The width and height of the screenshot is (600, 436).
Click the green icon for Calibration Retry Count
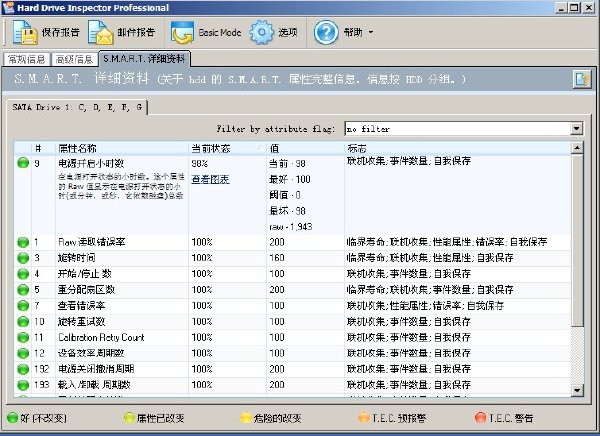pyautogui.click(x=23, y=338)
